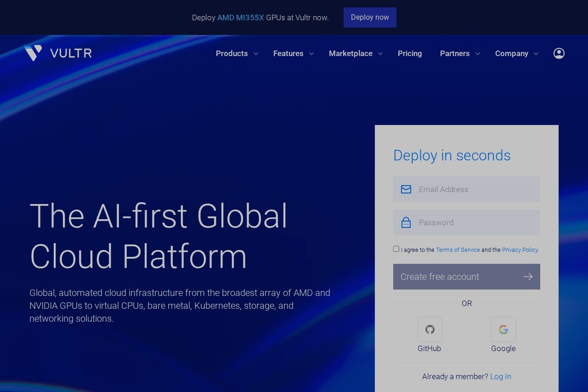Open the Privacy Policy link
The image size is (588, 392).
(x=520, y=250)
